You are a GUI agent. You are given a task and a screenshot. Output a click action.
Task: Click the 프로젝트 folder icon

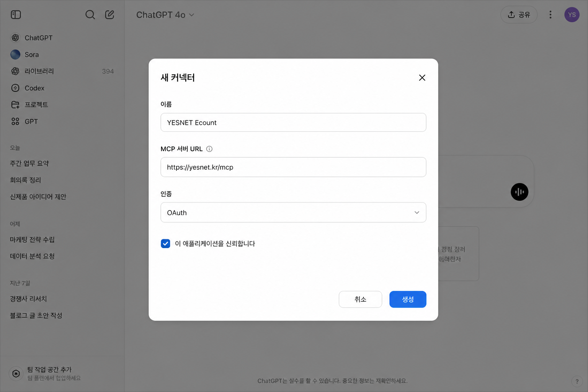15,105
